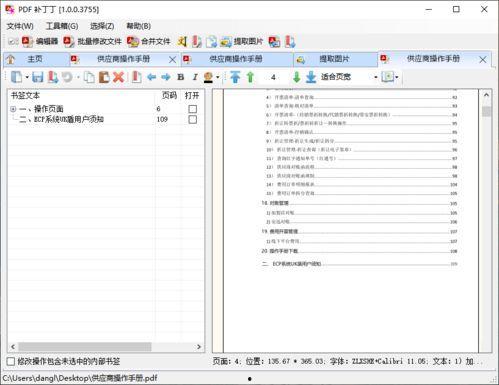Go to next page with green down arrow
Viewport: 499px width, 385px height.
tap(296, 77)
